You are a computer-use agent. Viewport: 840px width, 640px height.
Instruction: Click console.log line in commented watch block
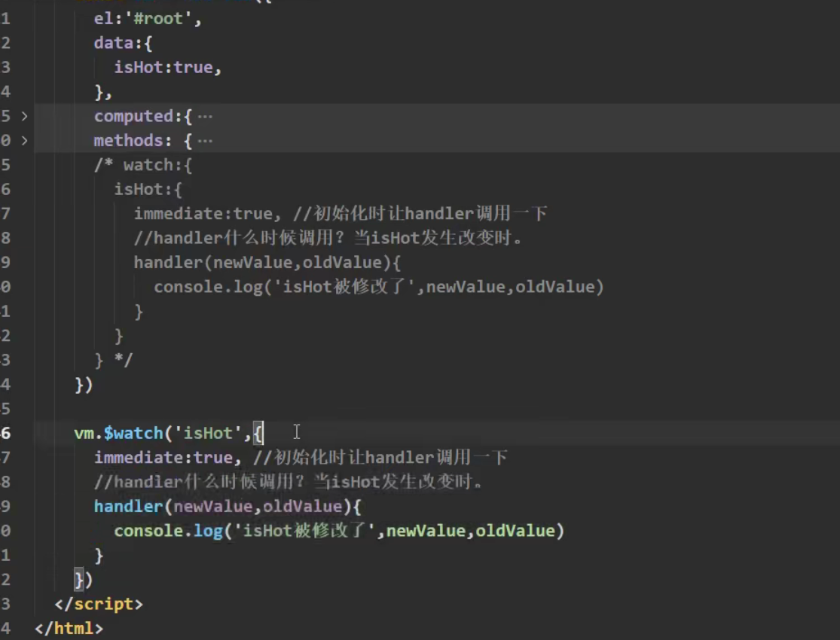pos(379,287)
